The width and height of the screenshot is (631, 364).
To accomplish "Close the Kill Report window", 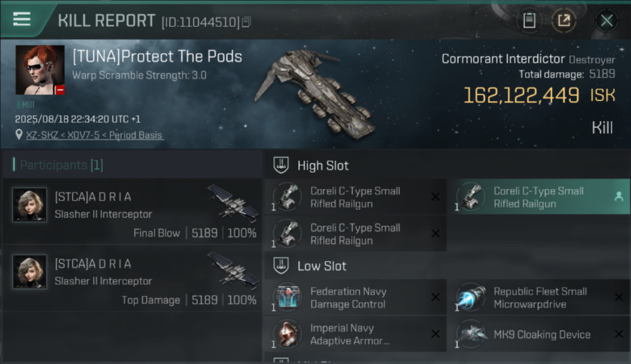I will 606,21.
